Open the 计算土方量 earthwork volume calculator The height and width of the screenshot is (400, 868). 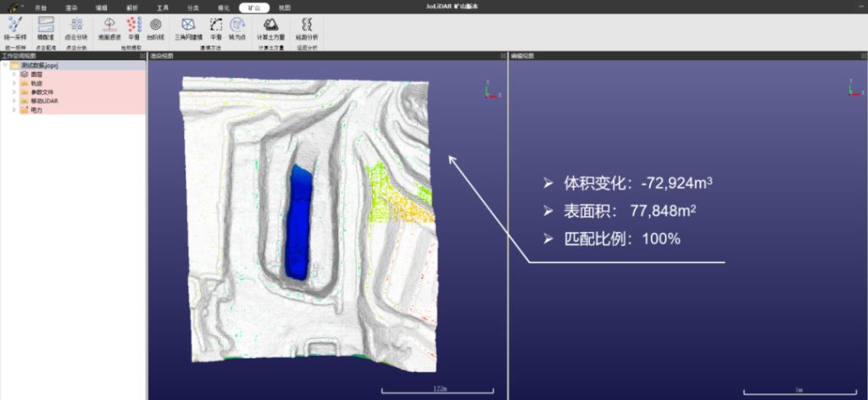[271, 25]
